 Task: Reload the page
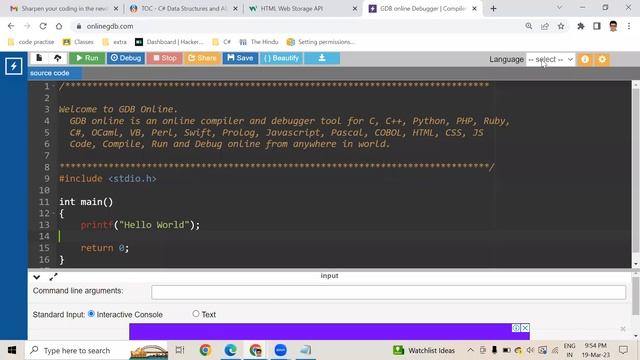pyautogui.click(x=43, y=26)
